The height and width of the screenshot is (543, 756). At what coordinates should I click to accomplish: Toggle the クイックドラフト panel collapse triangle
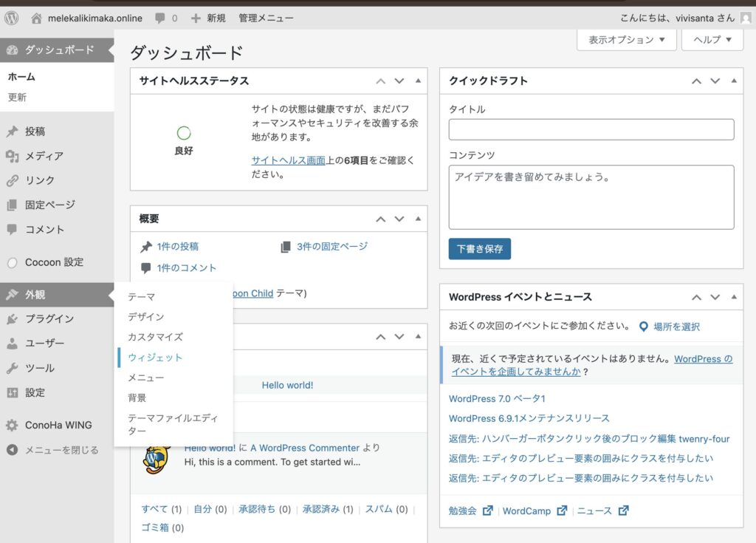(733, 81)
